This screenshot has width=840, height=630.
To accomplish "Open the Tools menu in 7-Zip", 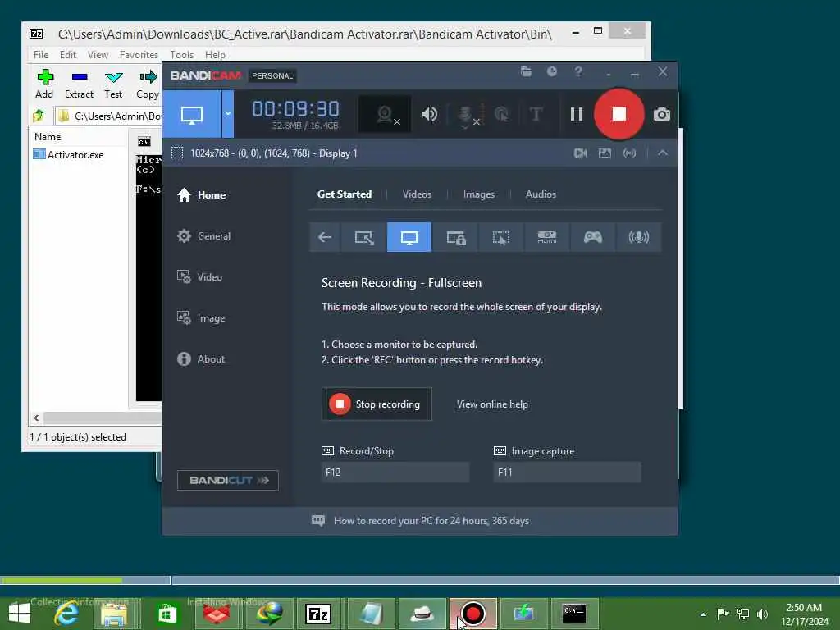I will pyautogui.click(x=181, y=55).
